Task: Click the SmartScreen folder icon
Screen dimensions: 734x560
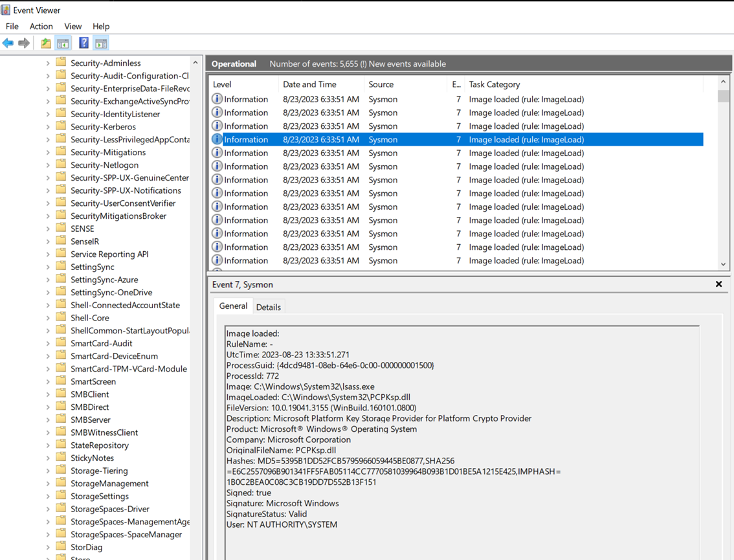Action: [x=61, y=381]
